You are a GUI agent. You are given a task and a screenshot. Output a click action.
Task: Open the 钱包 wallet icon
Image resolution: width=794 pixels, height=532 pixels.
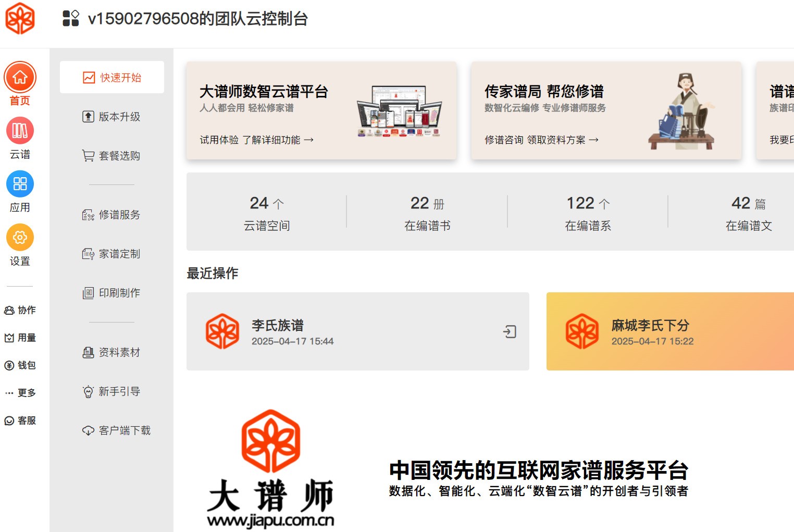pos(20,365)
